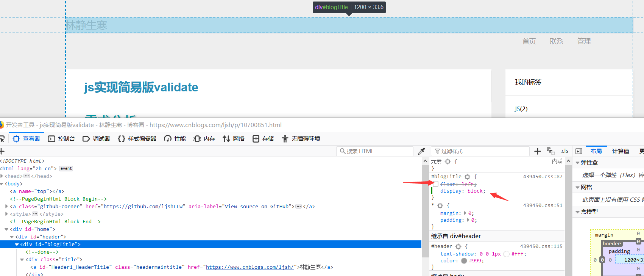Viewport: 644px width, 276px height.
Task: Select the <!--done--> comment node
Action: (42, 252)
